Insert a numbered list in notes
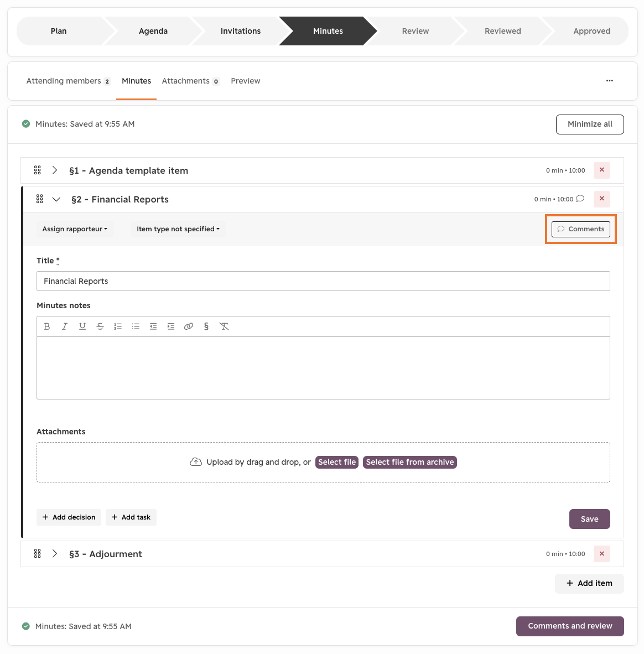The width and height of the screenshot is (644, 654). point(118,326)
